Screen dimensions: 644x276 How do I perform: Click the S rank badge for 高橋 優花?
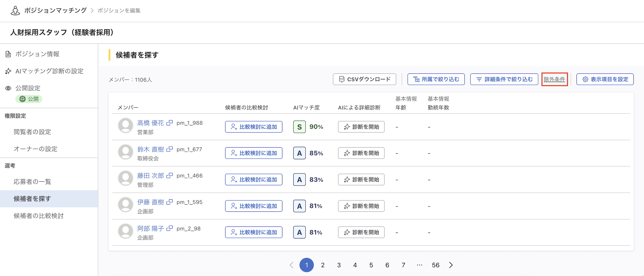click(x=299, y=127)
